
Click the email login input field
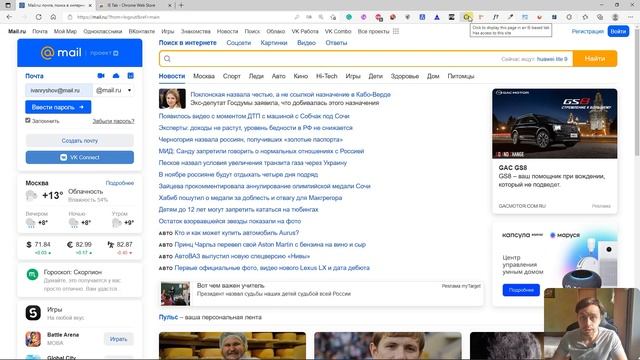pyautogui.click(x=59, y=90)
